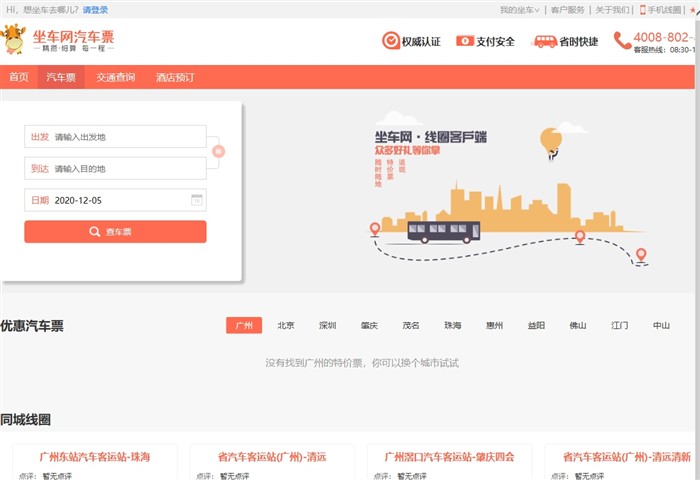Click the 请登录 login link
The height and width of the screenshot is (480, 700).
click(x=95, y=10)
